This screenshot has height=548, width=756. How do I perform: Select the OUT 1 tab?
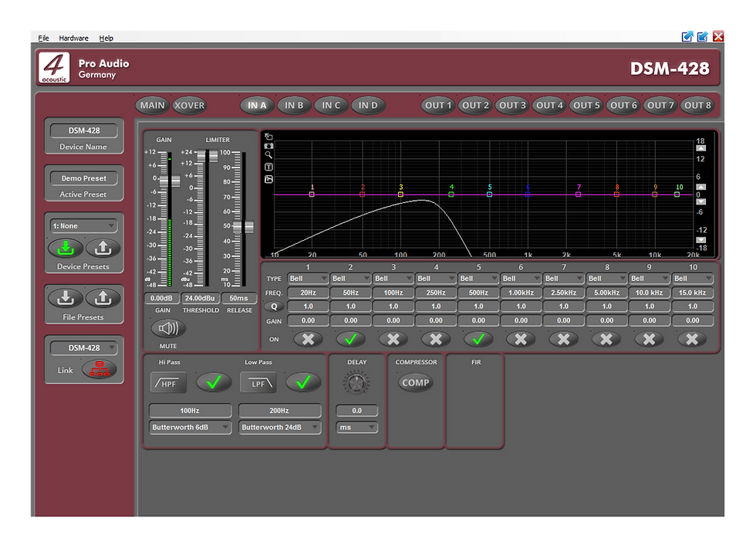coord(438,105)
